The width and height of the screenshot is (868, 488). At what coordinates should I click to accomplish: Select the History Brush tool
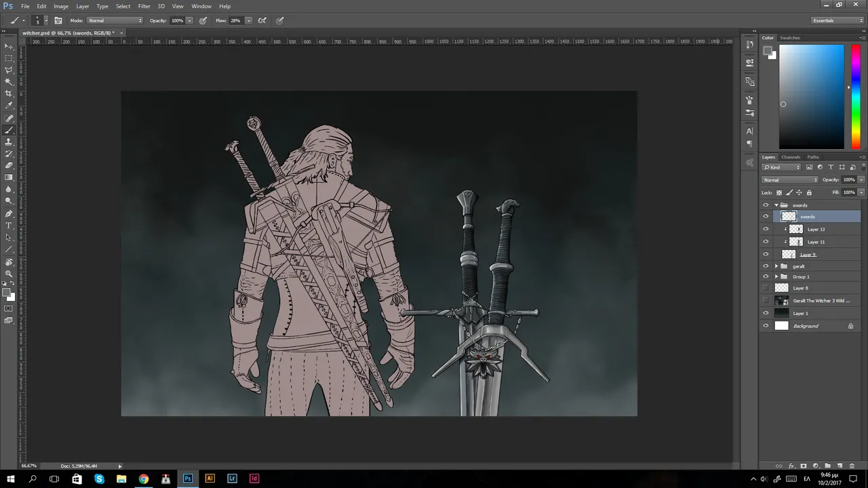tap(9, 154)
